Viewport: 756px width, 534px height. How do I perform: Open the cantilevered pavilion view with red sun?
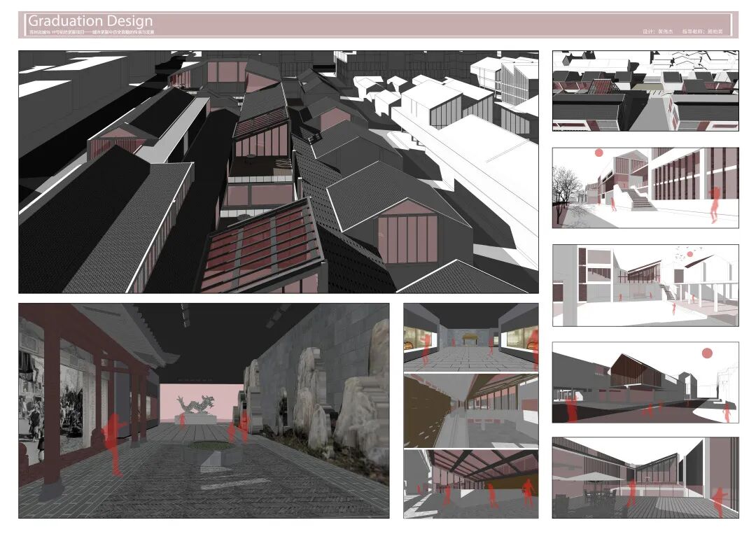point(645,383)
